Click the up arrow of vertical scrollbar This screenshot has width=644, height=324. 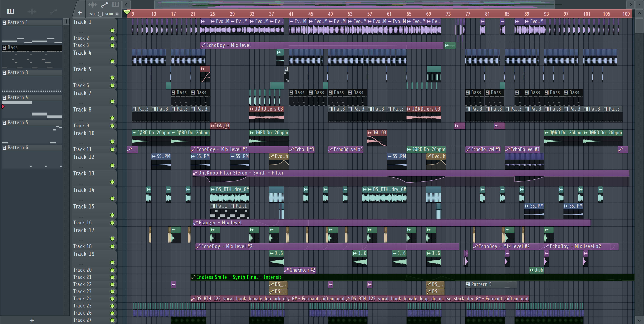click(639, 13)
